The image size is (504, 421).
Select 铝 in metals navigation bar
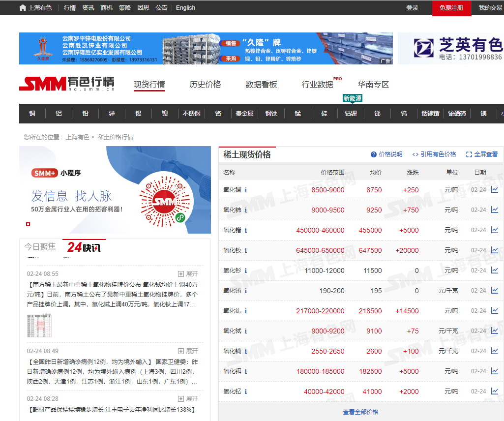tap(59, 114)
